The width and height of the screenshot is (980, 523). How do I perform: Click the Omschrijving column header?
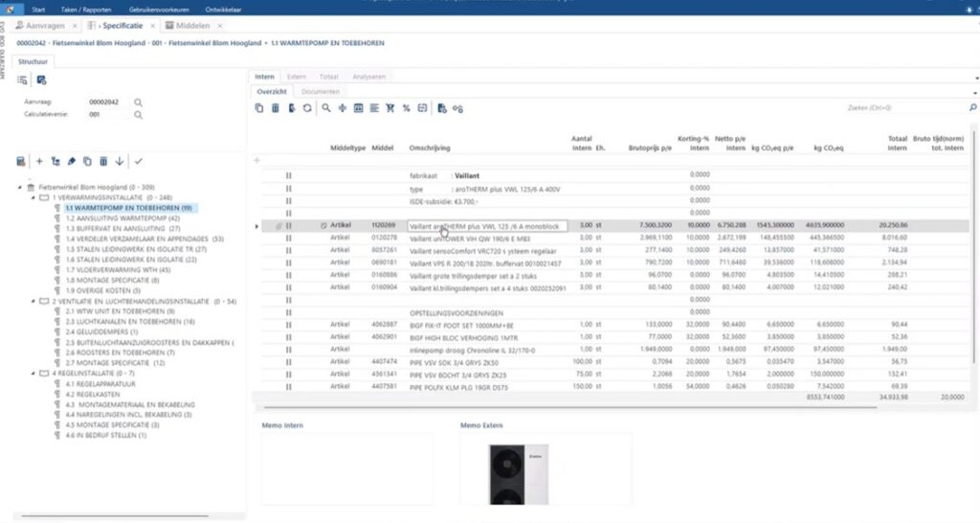[430, 148]
